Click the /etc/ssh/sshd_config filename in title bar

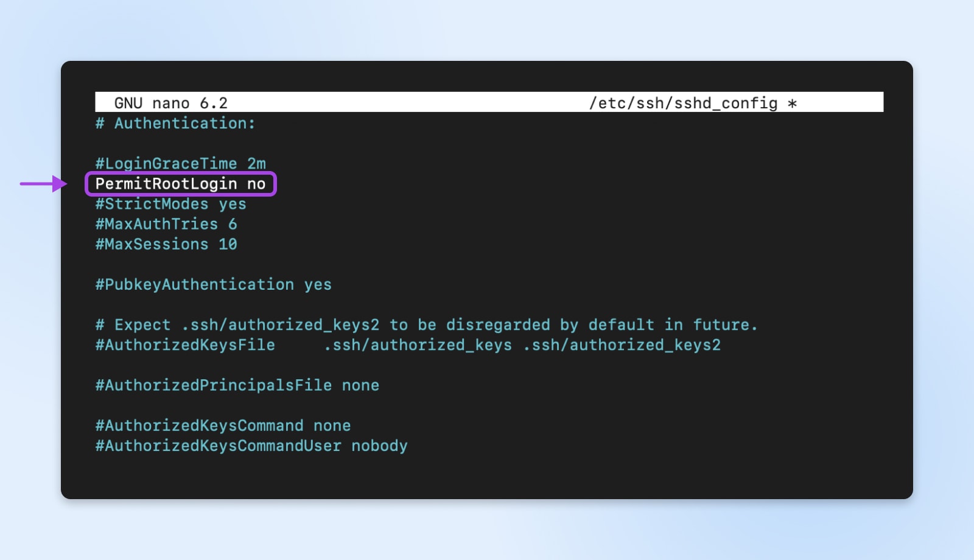coord(683,103)
